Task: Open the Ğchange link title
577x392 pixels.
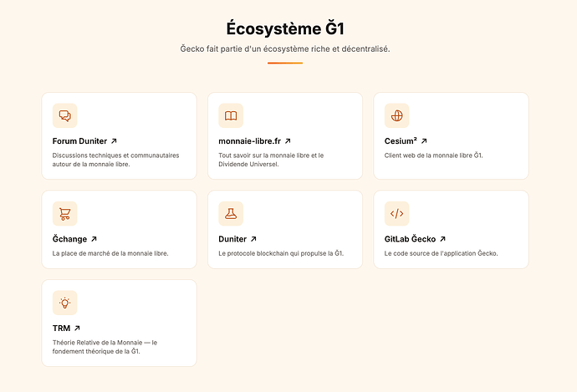Action: pyautogui.click(x=69, y=239)
